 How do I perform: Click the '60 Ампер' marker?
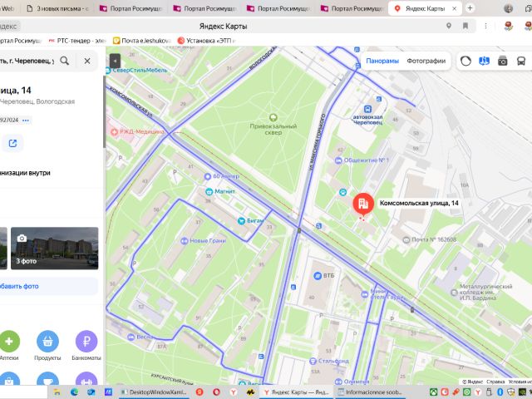coord(208,176)
